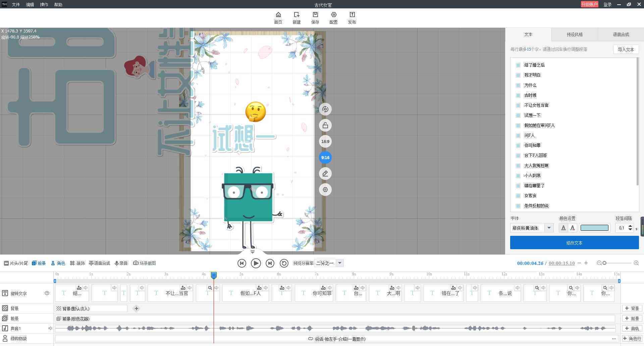Image resolution: width=644 pixels, height=346 pixels.
Task: Click 升级账户 upgrade button
Action: click(589, 4)
